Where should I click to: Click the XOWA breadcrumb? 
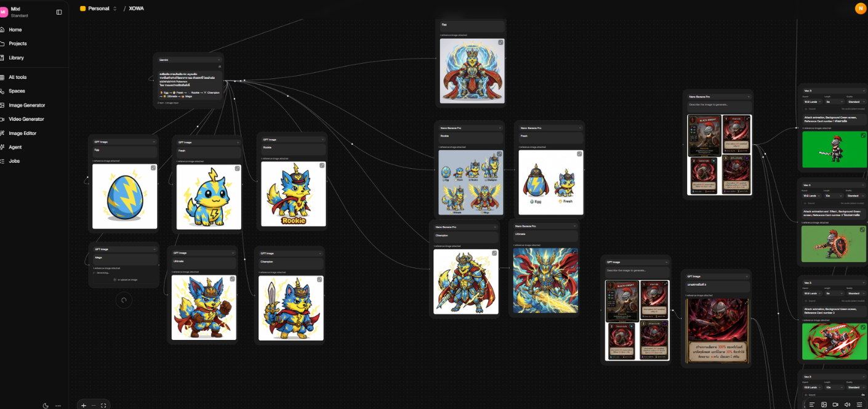[x=136, y=9]
